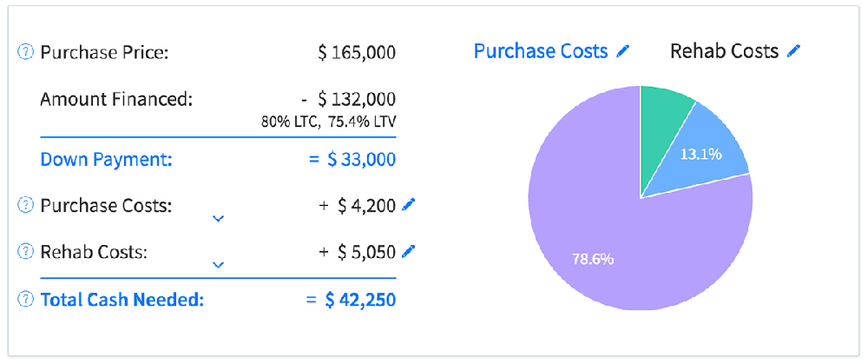Edit the $5,050 rehab costs pencil
This screenshot has width=868, height=364.
coord(410,252)
